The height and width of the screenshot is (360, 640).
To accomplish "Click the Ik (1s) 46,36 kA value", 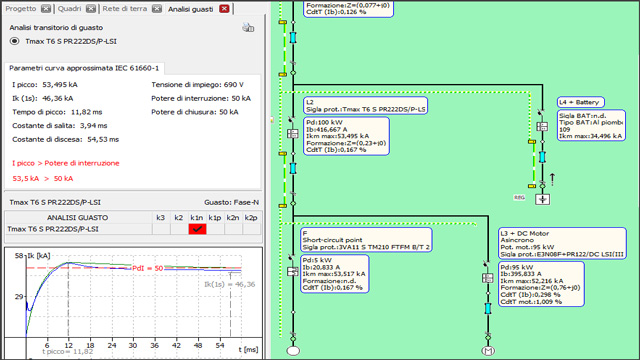I will tap(43, 98).
